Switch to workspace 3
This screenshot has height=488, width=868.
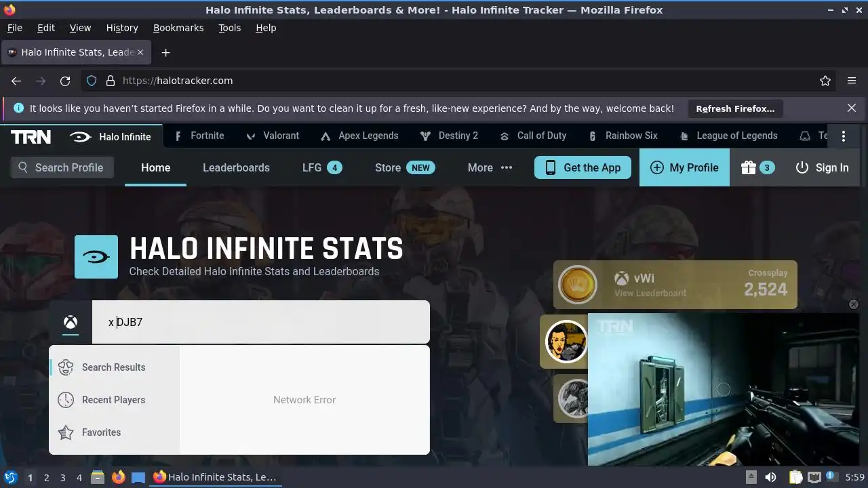62,478
